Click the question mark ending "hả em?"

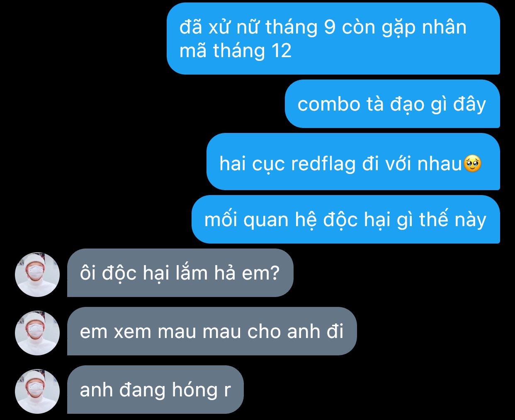pos(275,273)
